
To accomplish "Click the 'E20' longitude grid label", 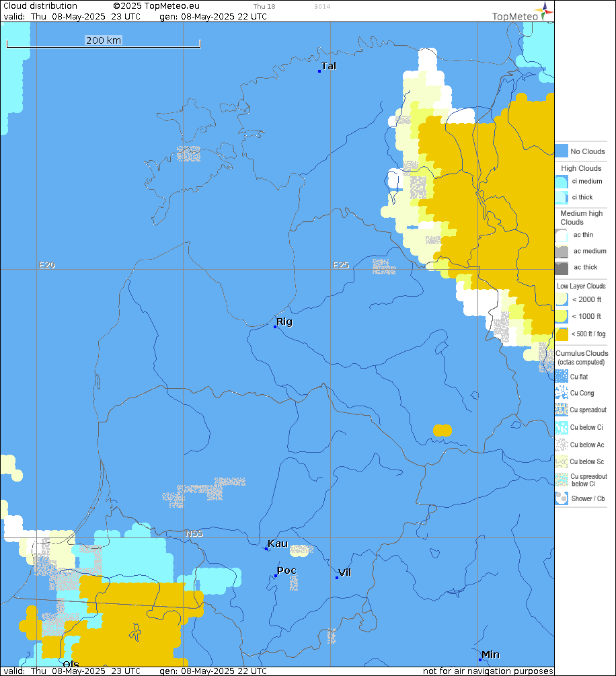I will 48,265.
